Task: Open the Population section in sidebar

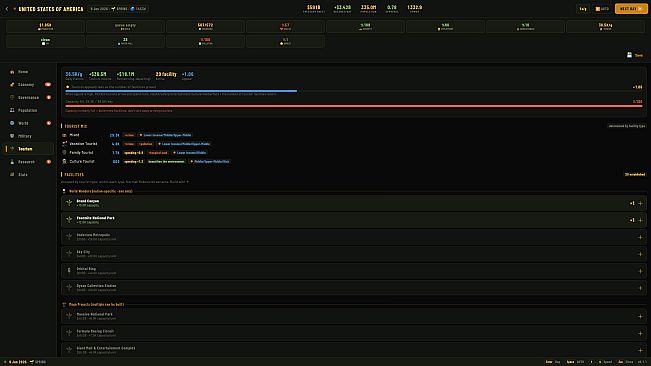Action: [x=29, y=110]
